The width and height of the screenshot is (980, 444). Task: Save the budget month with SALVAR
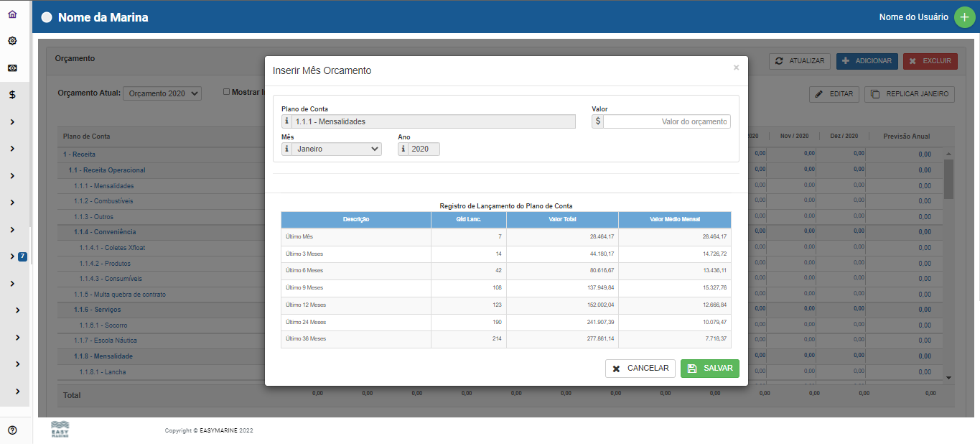click(709, 369)
